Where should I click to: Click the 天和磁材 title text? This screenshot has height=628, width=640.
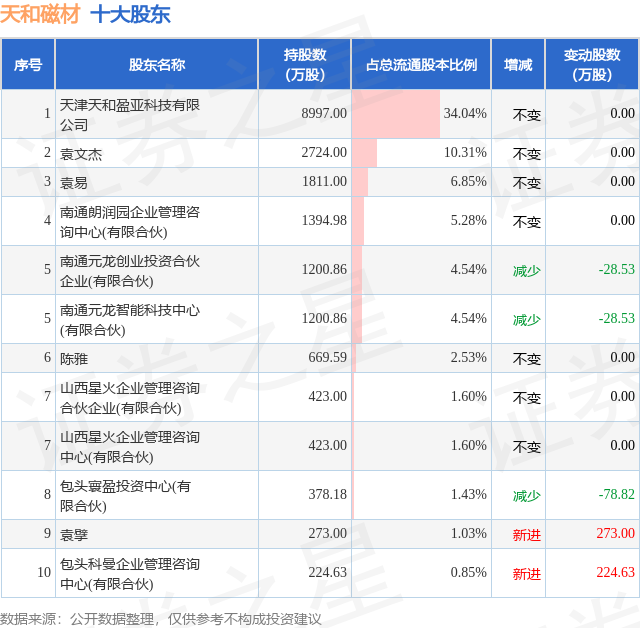40,15
